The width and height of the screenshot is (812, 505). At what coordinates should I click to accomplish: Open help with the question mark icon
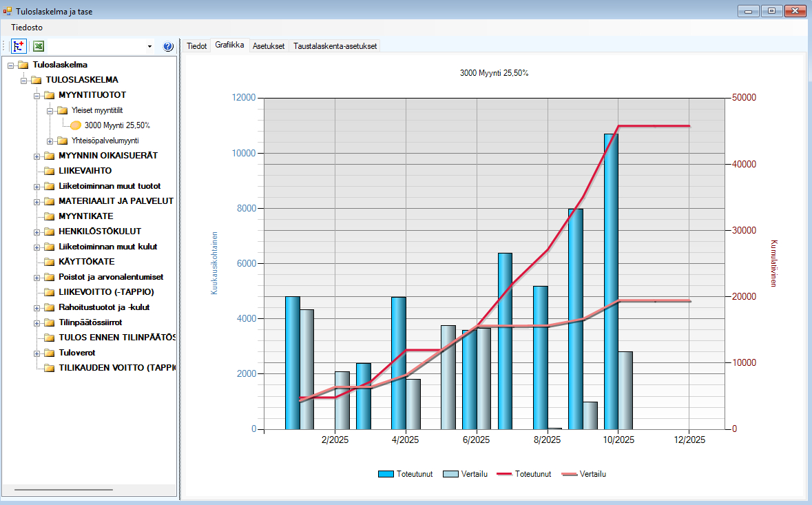(168, 47)
